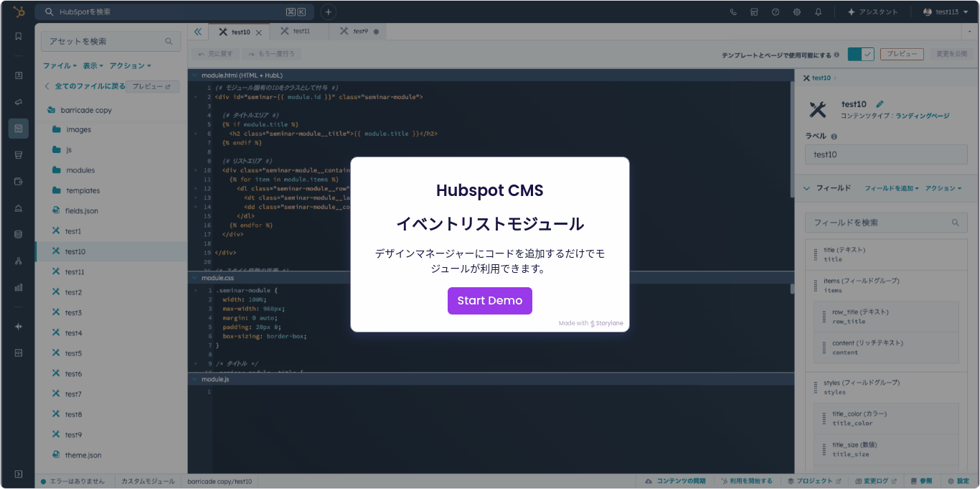Viewport: 980px width, 489px height.
Task: Expand the left navigation sidebar arrow
Action: pos(19,474)
